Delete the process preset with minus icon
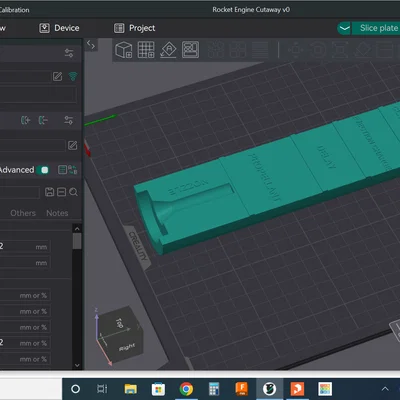Image resolution: width=400 pixels, height=400 pixels. [61, 192]
